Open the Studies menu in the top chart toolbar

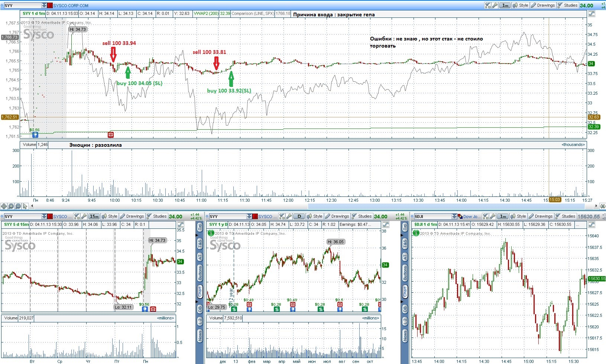click(568, 5)
